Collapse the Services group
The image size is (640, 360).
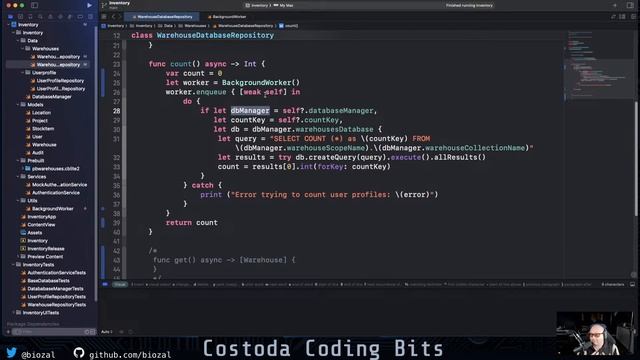tap(17, 176)
